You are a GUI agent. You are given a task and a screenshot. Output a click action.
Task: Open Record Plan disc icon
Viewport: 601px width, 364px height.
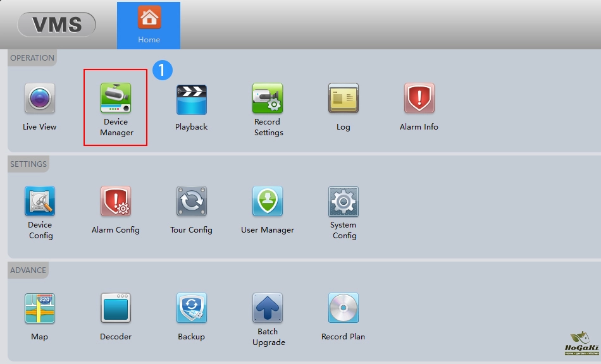[x=344, y=308]
